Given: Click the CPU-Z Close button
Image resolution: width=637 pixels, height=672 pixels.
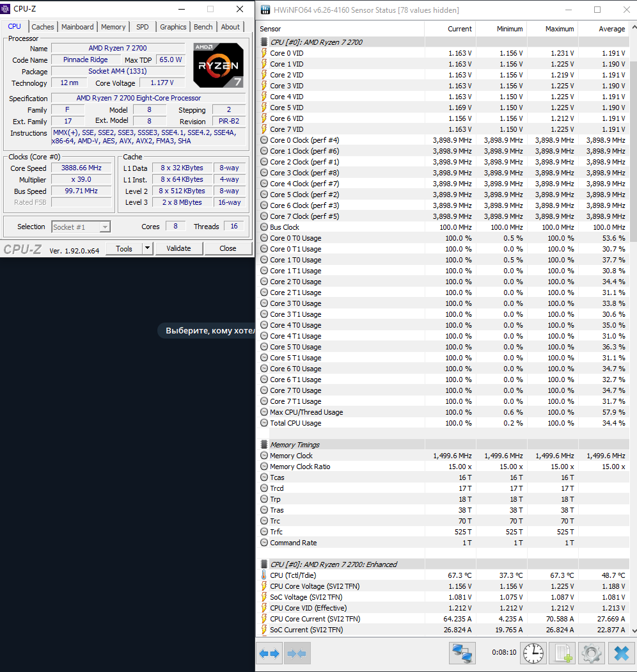Looking at the screenshot, I should click(228, 248).
